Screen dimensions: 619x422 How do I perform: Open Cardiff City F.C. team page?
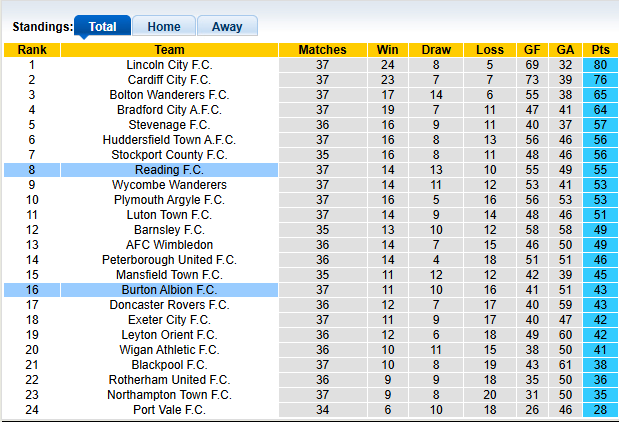169,80
